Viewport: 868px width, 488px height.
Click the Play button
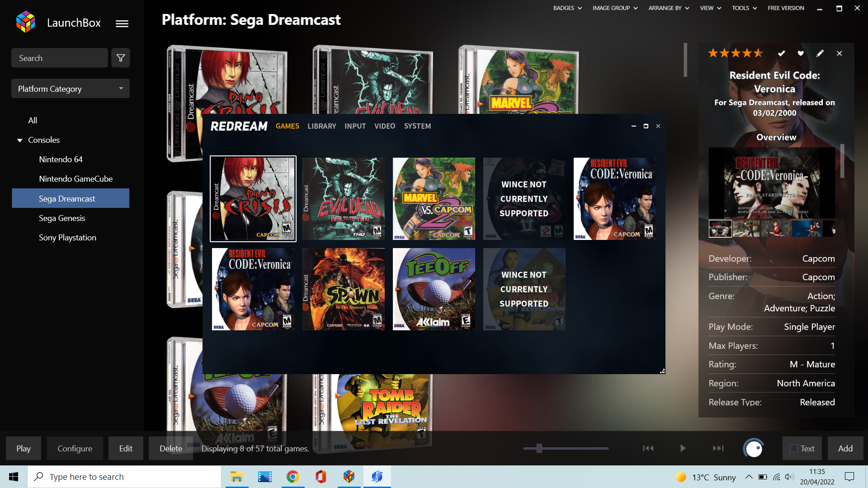tap(24, 448)
